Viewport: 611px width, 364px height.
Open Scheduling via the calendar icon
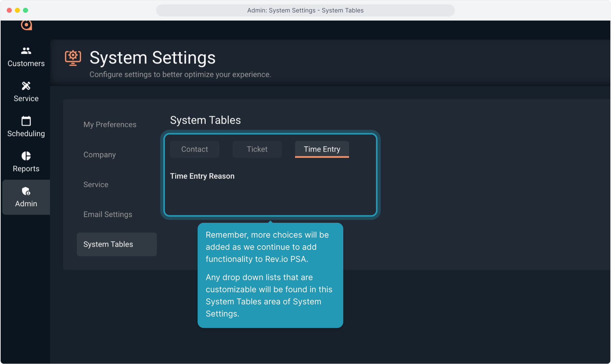pos(26,121)
